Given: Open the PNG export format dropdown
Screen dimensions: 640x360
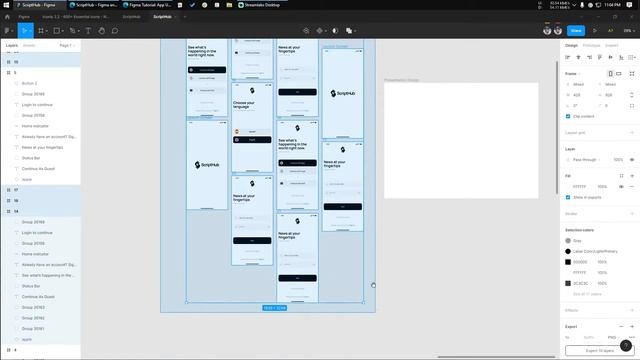Looking at the screenshot, I should [613, 337].
